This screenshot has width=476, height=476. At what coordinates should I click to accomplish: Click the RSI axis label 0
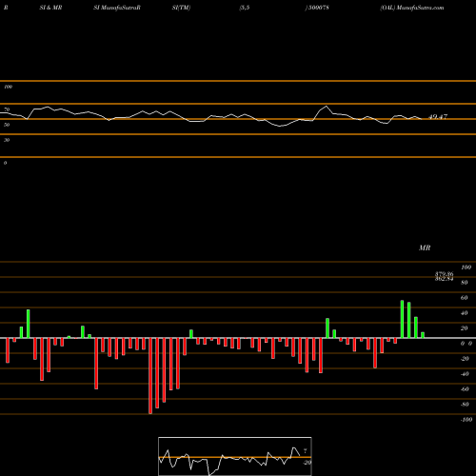(x=5, y=163)
